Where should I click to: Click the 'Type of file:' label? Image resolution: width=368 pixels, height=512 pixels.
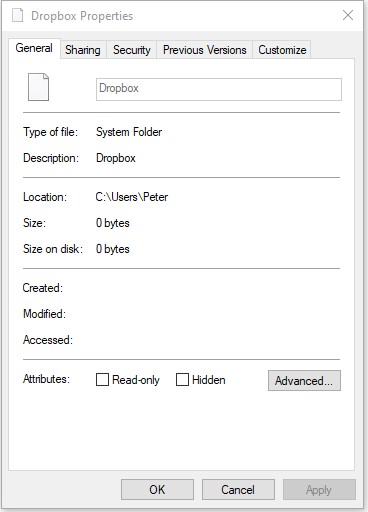50,132
